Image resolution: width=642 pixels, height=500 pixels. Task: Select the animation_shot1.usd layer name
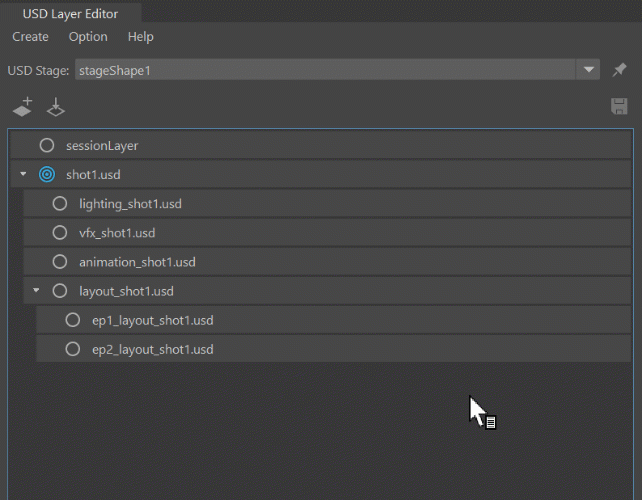[137, 262]
